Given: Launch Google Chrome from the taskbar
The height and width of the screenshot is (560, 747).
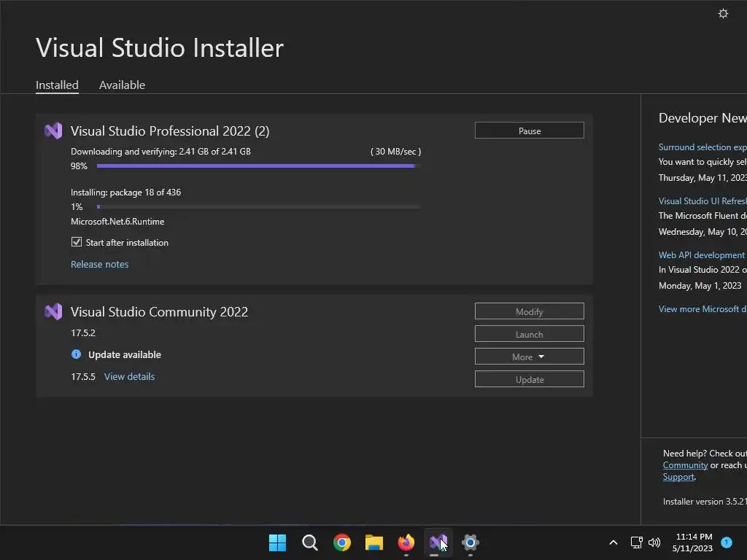Looking at the screenshot, I should click(342, 542).
